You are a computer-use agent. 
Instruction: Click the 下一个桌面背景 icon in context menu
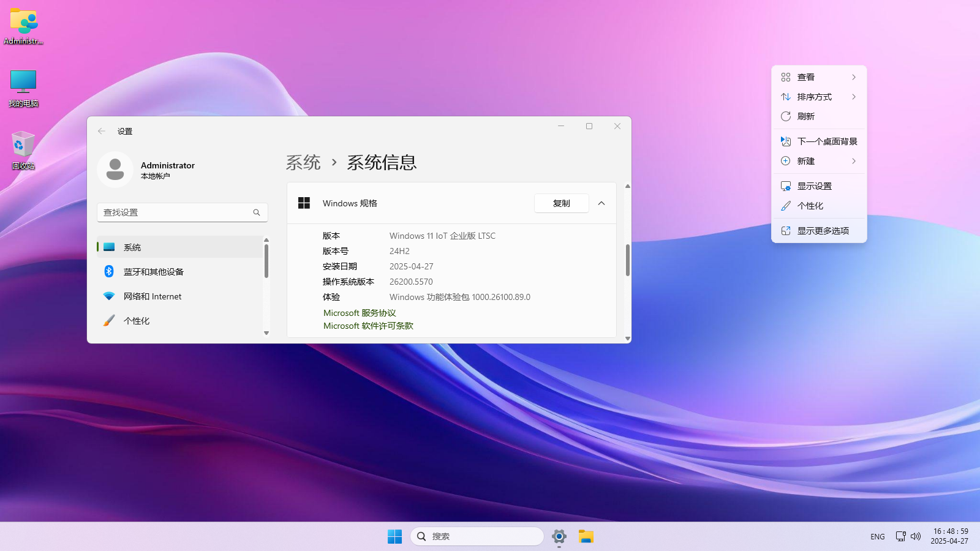pos(786,141)
